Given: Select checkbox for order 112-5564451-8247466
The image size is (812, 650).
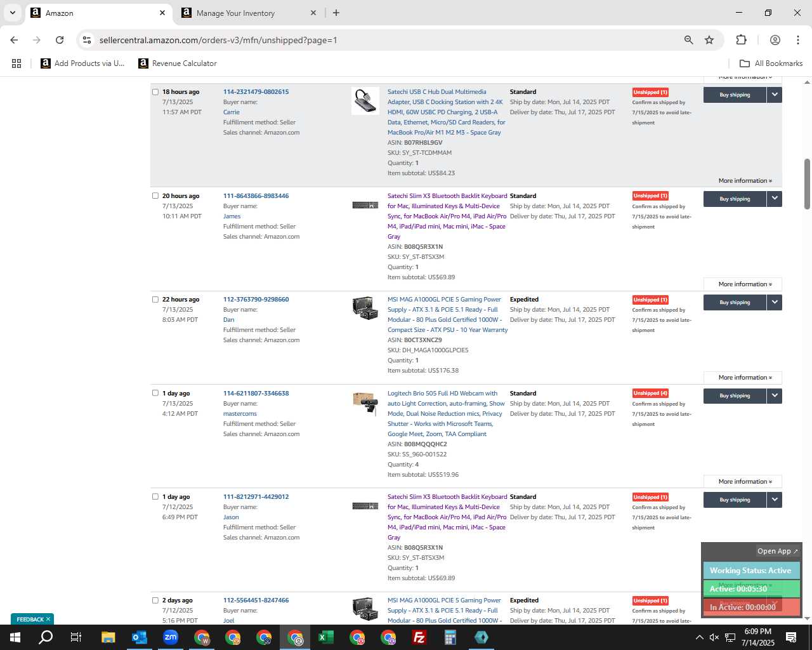Looking at the screenshot, I should (x=155, y=600).
